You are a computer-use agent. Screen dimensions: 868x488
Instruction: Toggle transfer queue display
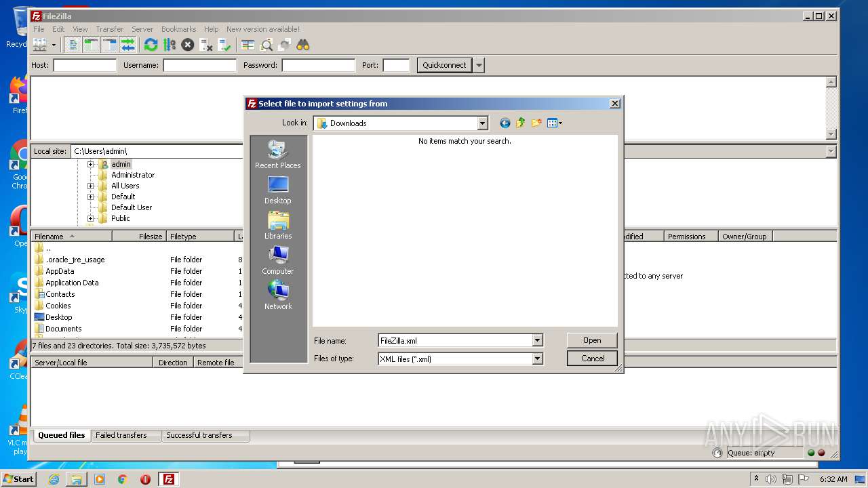pos(127,45)
